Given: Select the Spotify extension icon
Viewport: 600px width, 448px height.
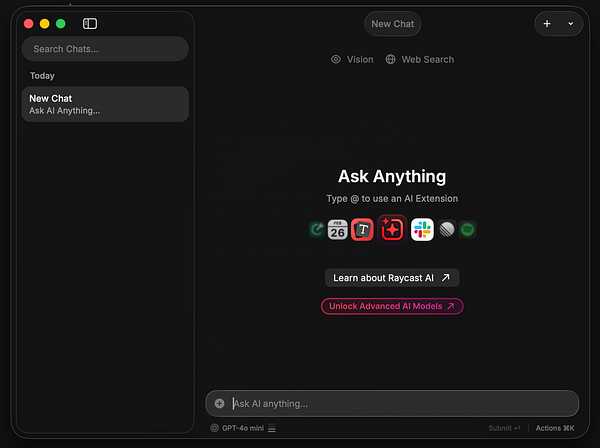Looking at the screenshot, I should pyautogui.click(x=467, y=230).
